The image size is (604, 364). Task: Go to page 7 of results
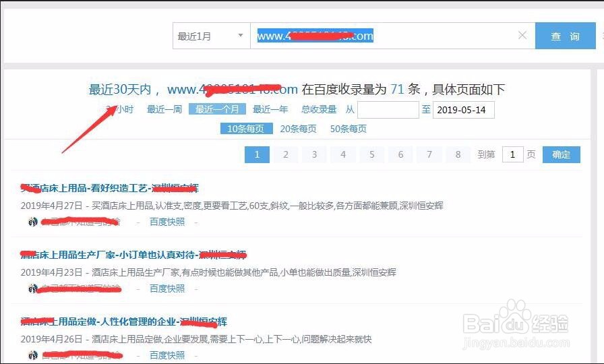pos(429,154)
